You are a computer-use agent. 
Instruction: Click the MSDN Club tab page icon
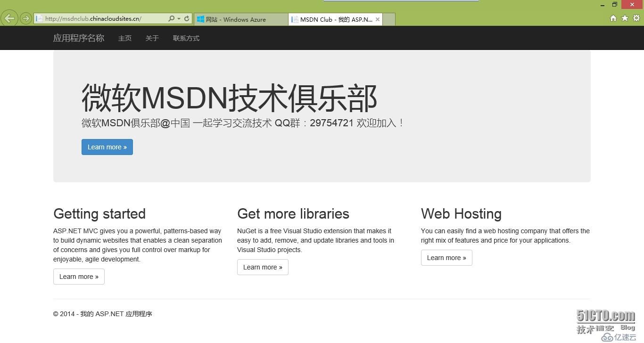(295, 19)
